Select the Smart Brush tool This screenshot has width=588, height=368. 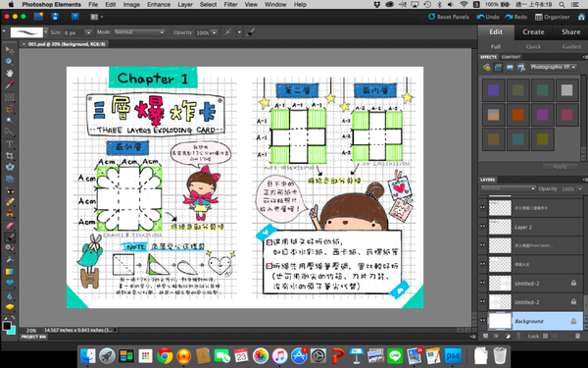[10, 248]
